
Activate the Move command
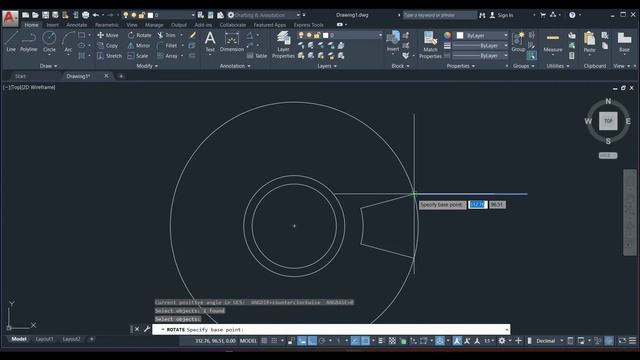click(108, 35)
